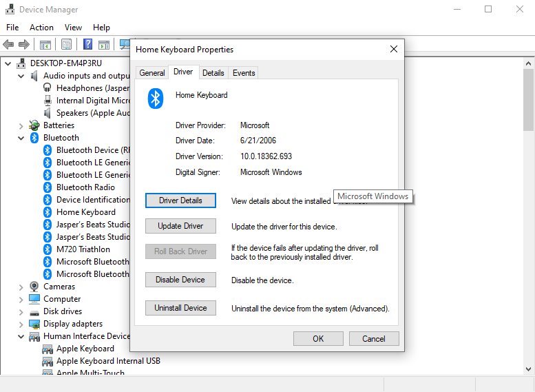Click the driver date 6/21/2006
Viewport: 535px width, 392px height.
coord(258,141)
